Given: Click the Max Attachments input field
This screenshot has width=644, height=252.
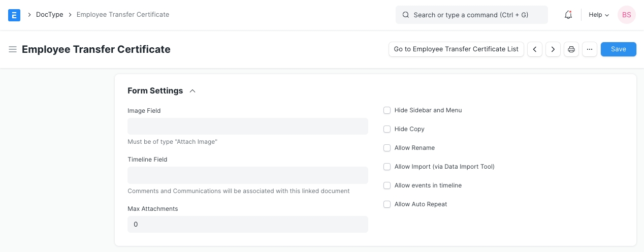Looking at the screenshot, I should point(247,224).
